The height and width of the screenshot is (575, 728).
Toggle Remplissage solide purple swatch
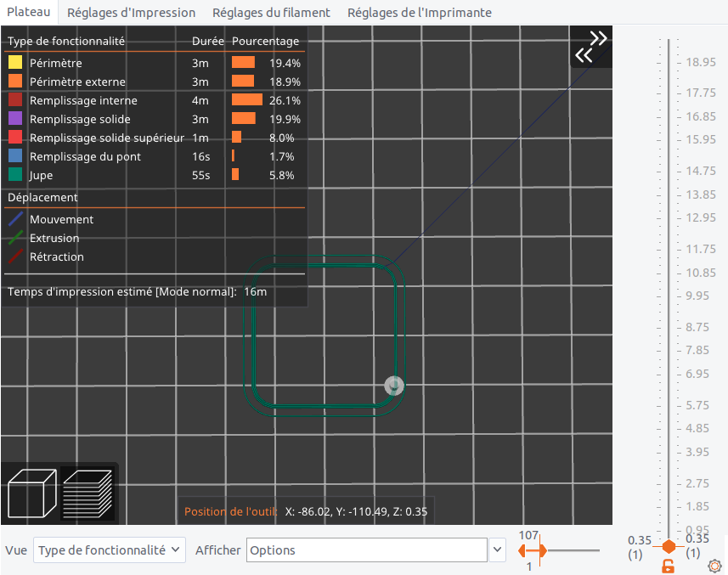tap(15, 119)
